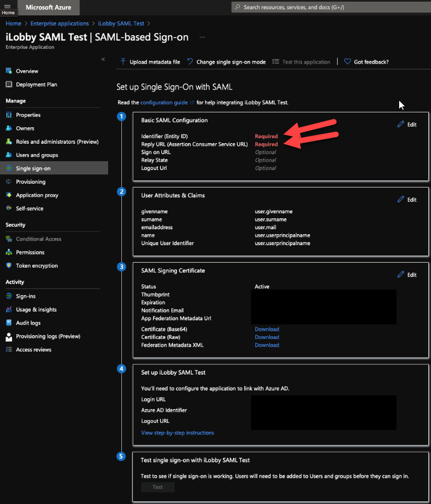Click the Token encryption shield icon
Screen dimensions: 431x504
pos(9,265)
